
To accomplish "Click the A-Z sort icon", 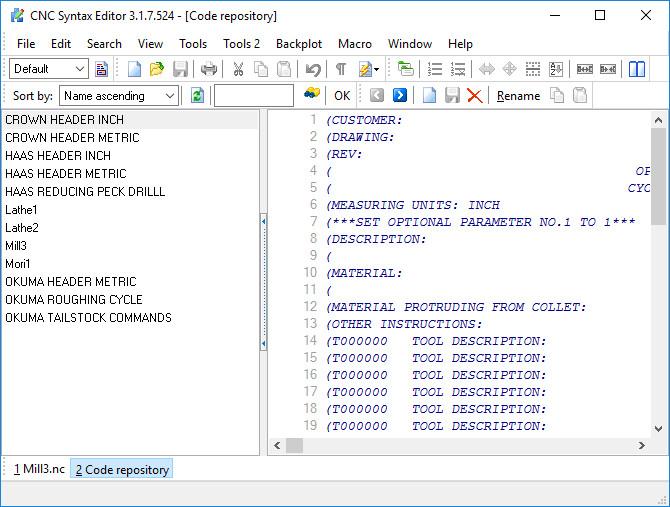I will 556,69.
